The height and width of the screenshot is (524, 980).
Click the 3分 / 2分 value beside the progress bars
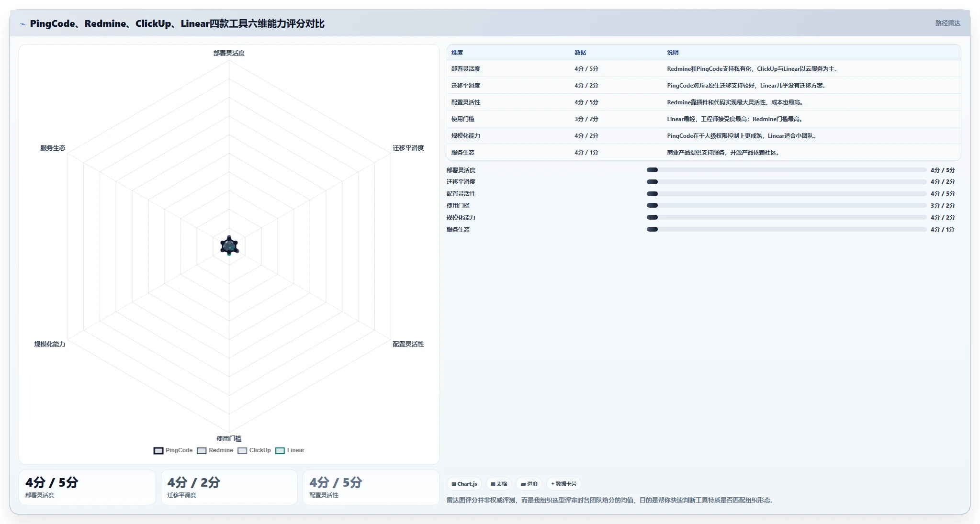tap(943, 206)
